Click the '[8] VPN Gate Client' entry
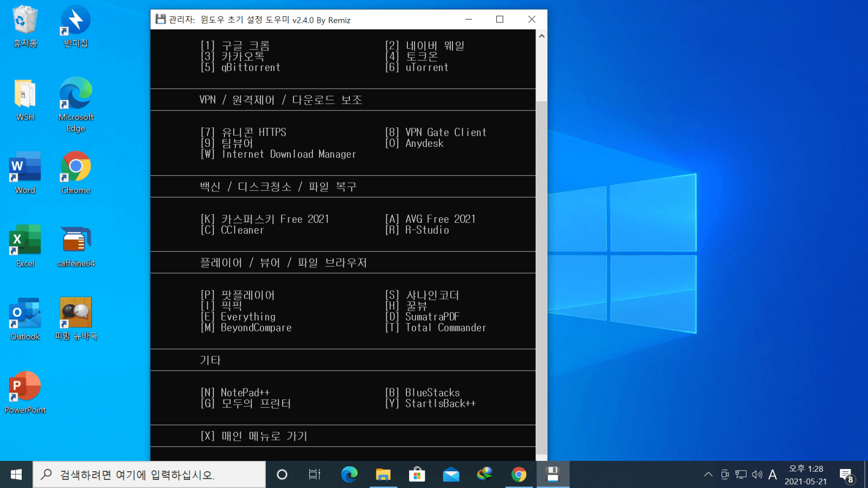The image size is (868, 488). click(436, 132)
